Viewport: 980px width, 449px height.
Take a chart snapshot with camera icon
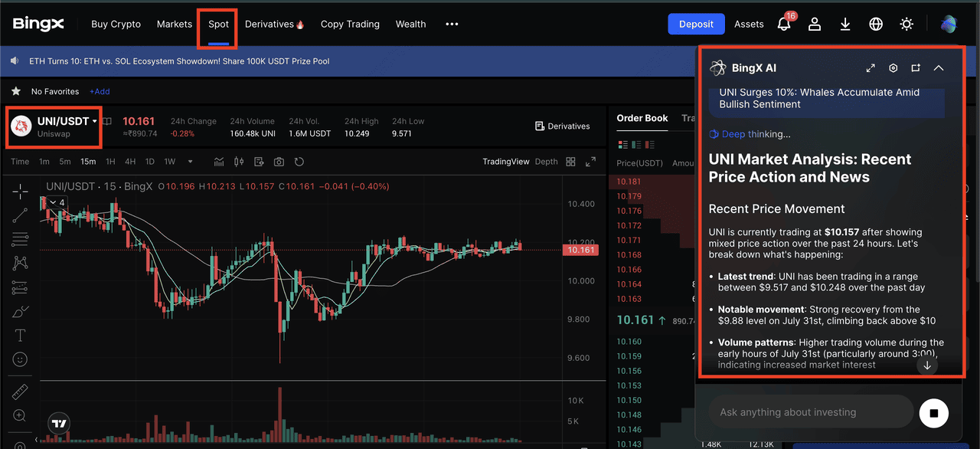(x=279, y=162)
